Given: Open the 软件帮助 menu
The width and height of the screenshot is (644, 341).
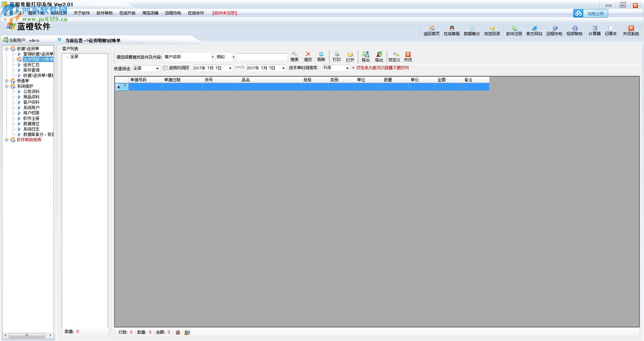Looking at the screenshot, I should (x=105, y=13).
